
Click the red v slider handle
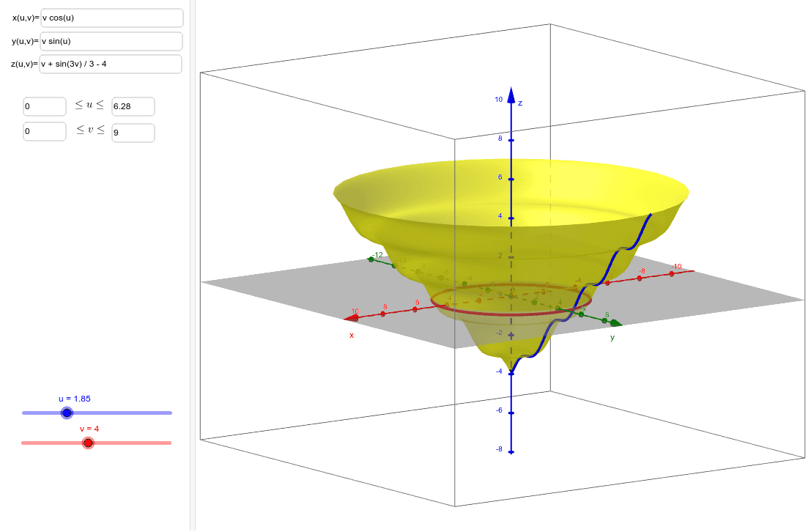click(89, 443)
